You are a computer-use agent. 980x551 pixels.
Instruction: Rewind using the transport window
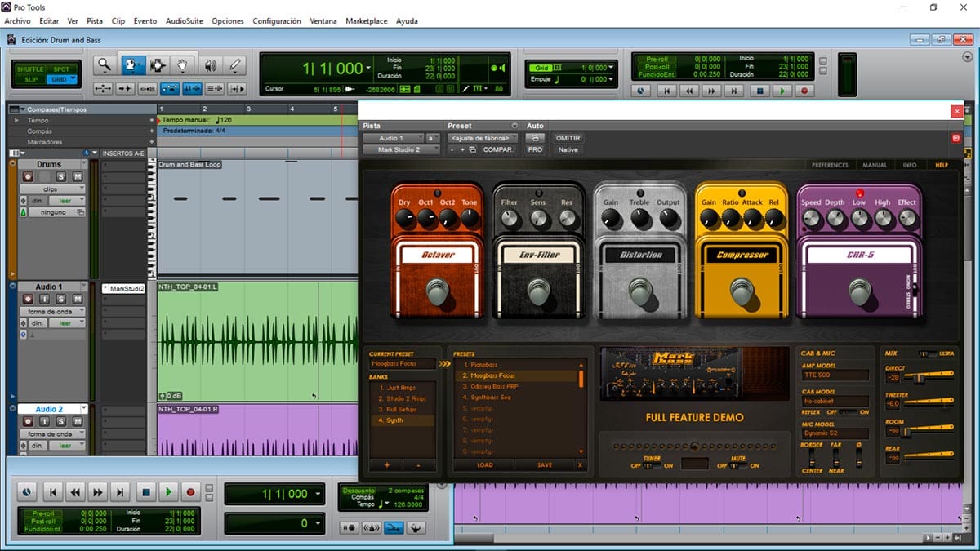coord(75,492)
